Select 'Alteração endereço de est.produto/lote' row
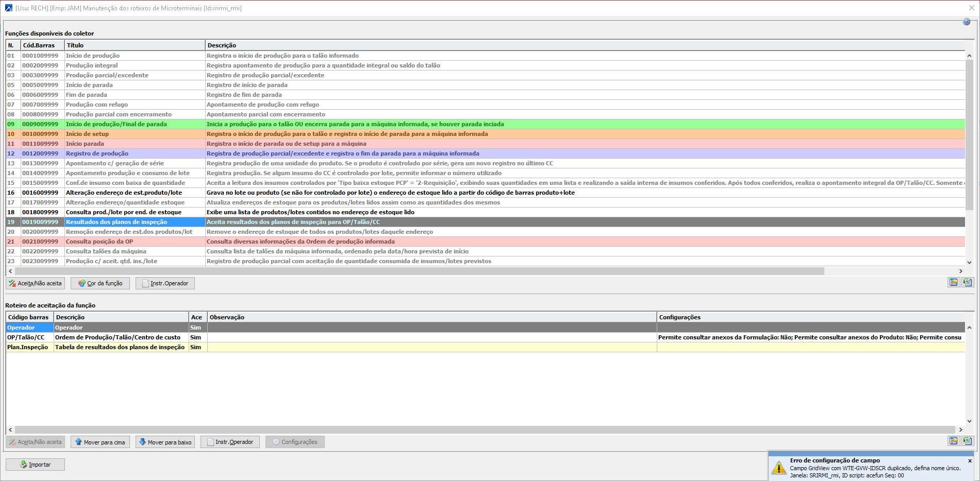The image size is (980, 481). [x=486, y=193]
